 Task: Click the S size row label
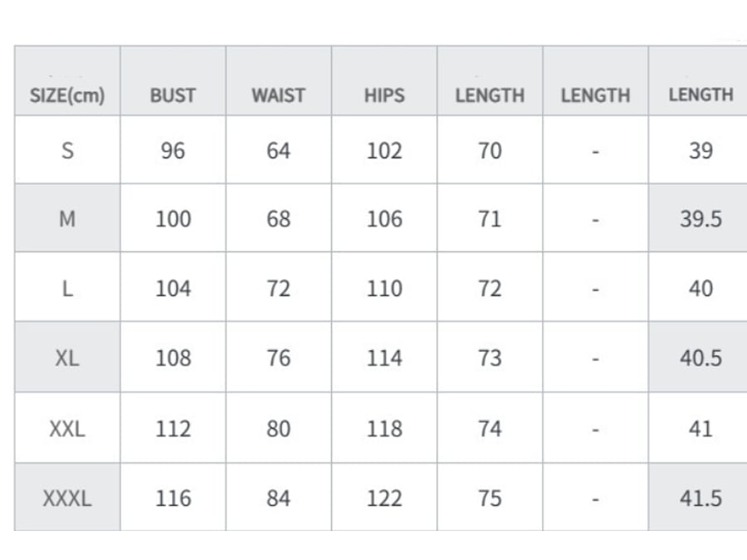click(x=67, y=151)
